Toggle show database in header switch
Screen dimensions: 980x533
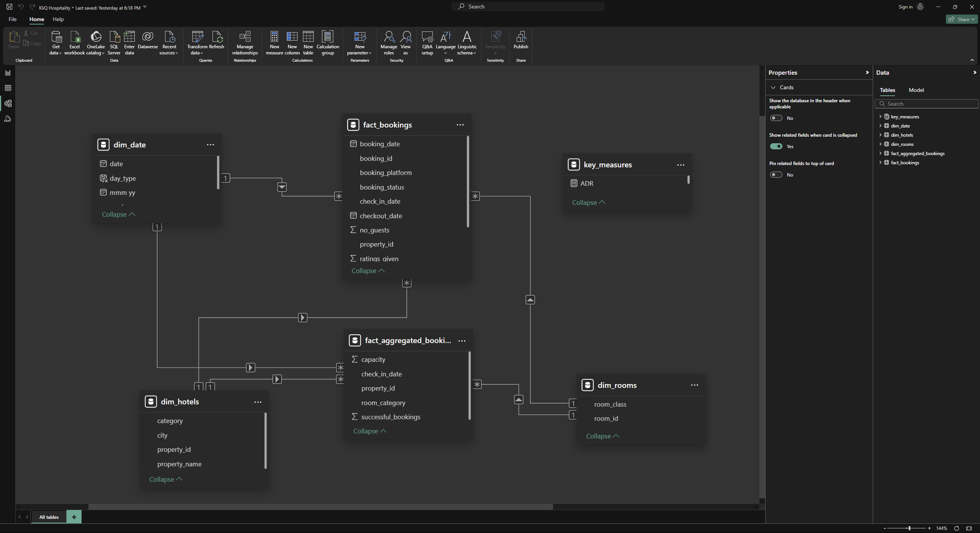776,118
